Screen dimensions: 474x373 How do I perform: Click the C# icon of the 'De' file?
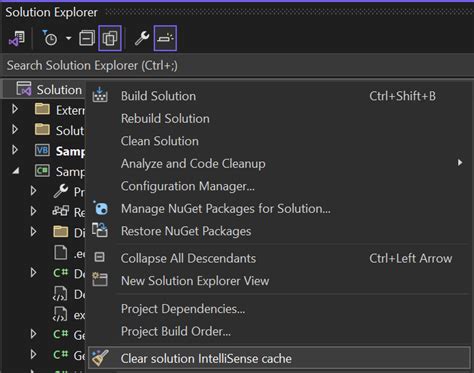click(x=61, y=273)
